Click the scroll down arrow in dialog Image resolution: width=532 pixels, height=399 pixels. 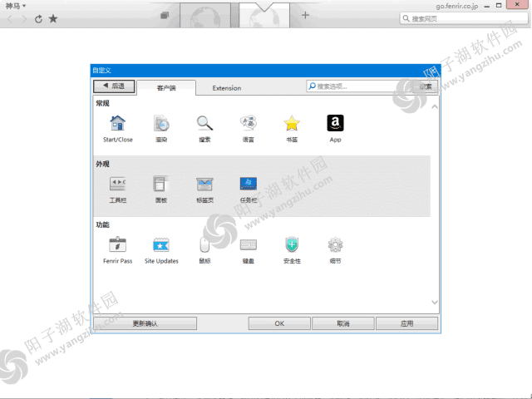pos(435,302)
